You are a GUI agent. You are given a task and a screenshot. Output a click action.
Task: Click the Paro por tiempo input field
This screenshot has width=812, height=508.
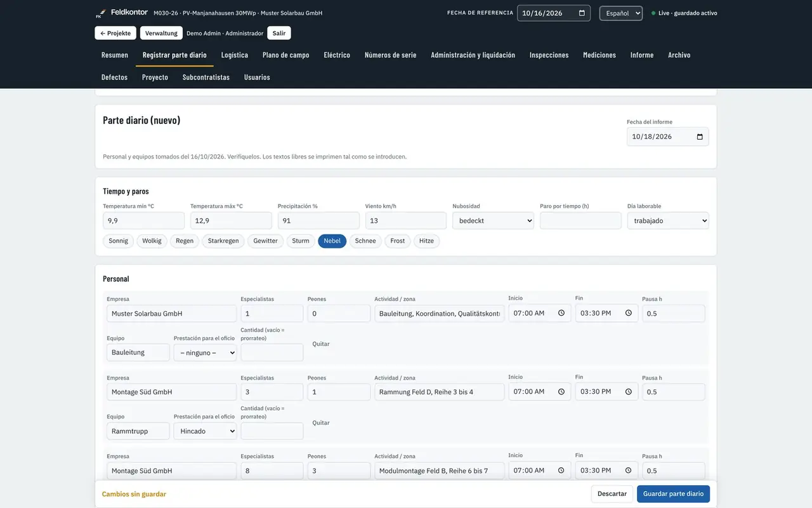click(580, 221)
